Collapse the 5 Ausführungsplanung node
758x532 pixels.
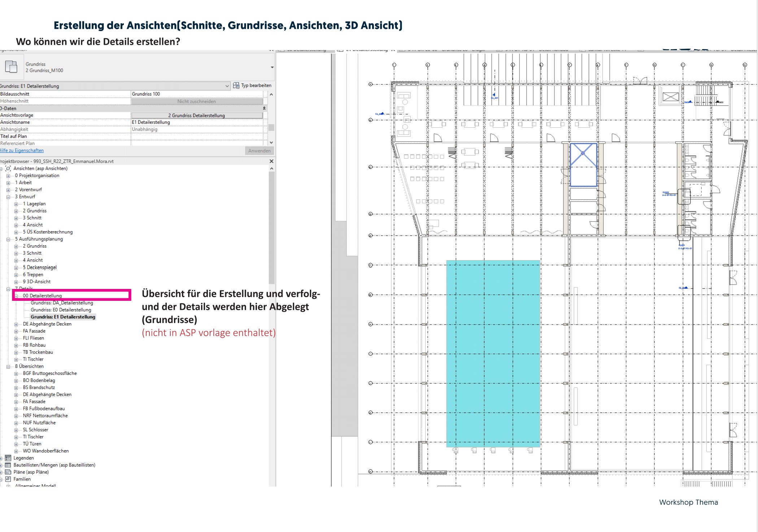click(x=8, y=239)
